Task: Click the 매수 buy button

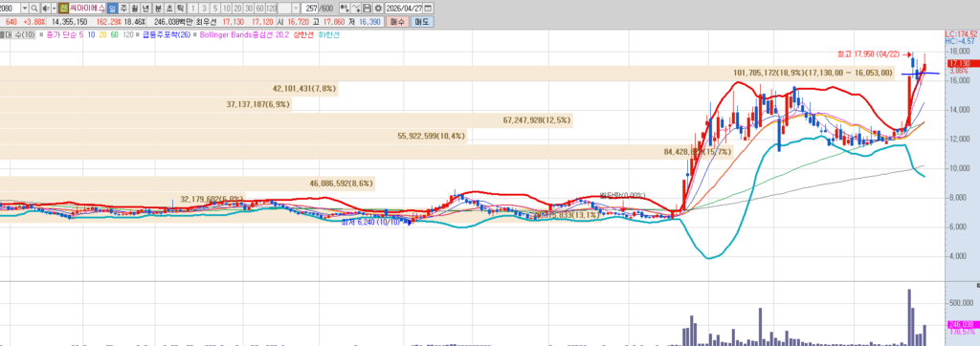Action: point(397,22)
